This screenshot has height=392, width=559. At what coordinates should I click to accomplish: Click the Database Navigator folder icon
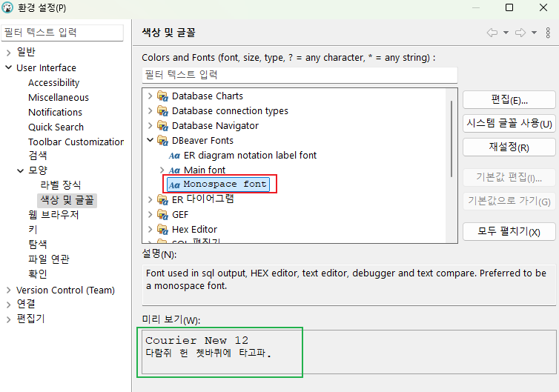[162, 126]
